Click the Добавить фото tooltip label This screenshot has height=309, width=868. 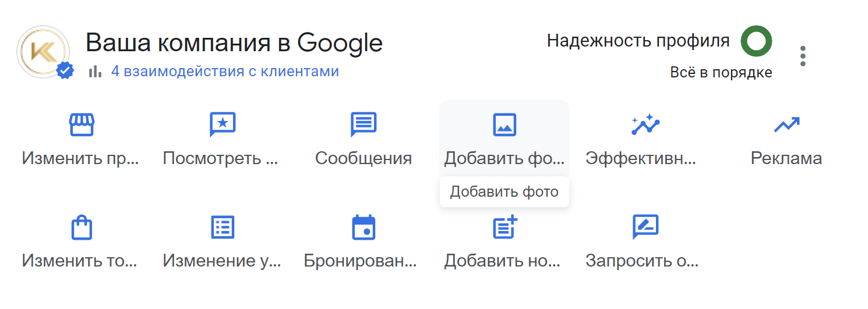[504, 191]
